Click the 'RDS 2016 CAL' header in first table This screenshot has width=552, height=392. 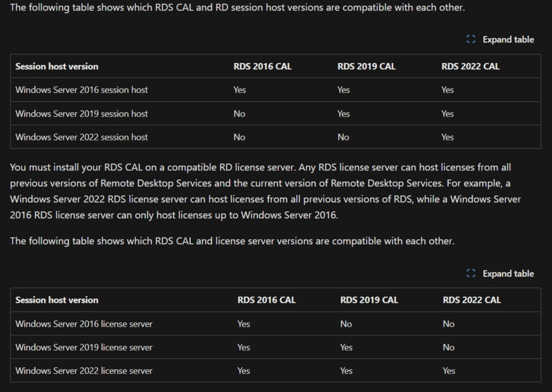(x=262, y=66)
